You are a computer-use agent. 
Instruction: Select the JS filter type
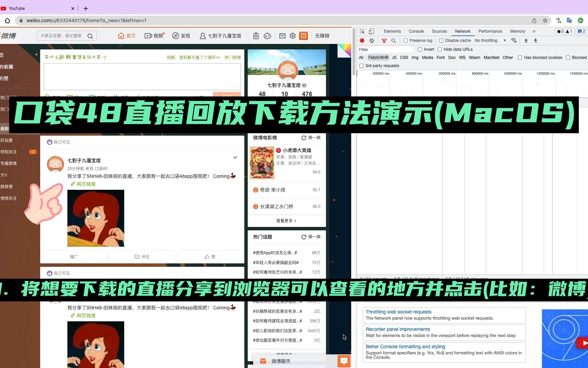(394, 58)
